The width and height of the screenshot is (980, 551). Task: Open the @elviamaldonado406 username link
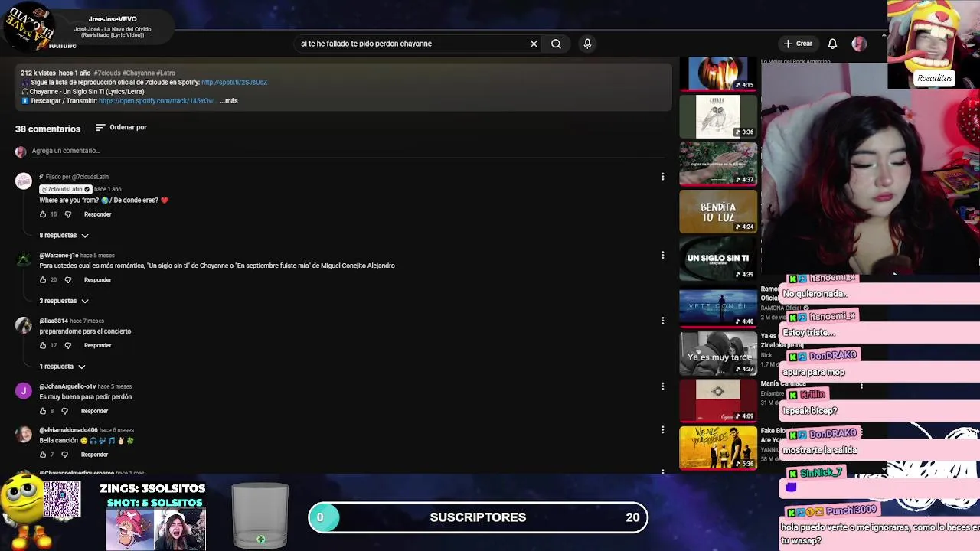tap(68, 430)
